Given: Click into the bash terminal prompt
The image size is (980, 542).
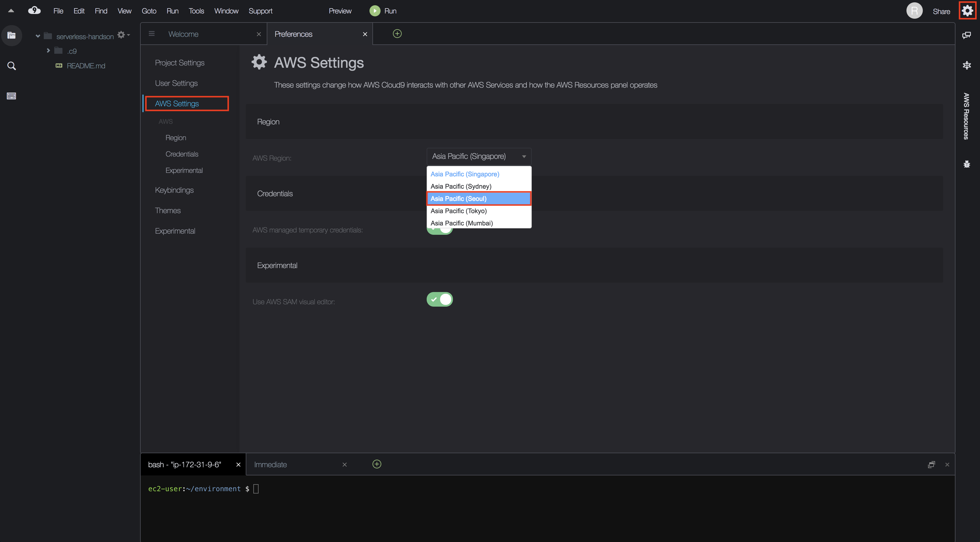Looking at the screenshot, I should tap(256, 489).
